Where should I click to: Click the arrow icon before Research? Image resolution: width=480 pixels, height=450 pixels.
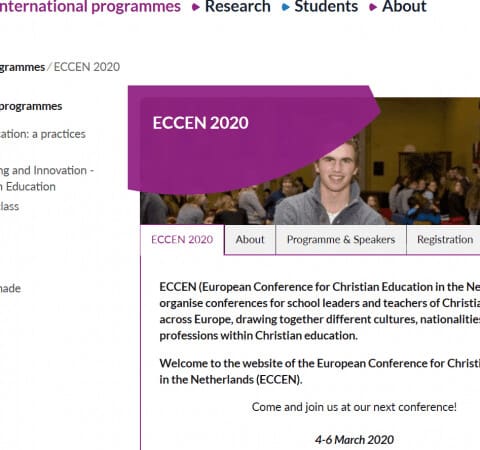tap(196, 7)
